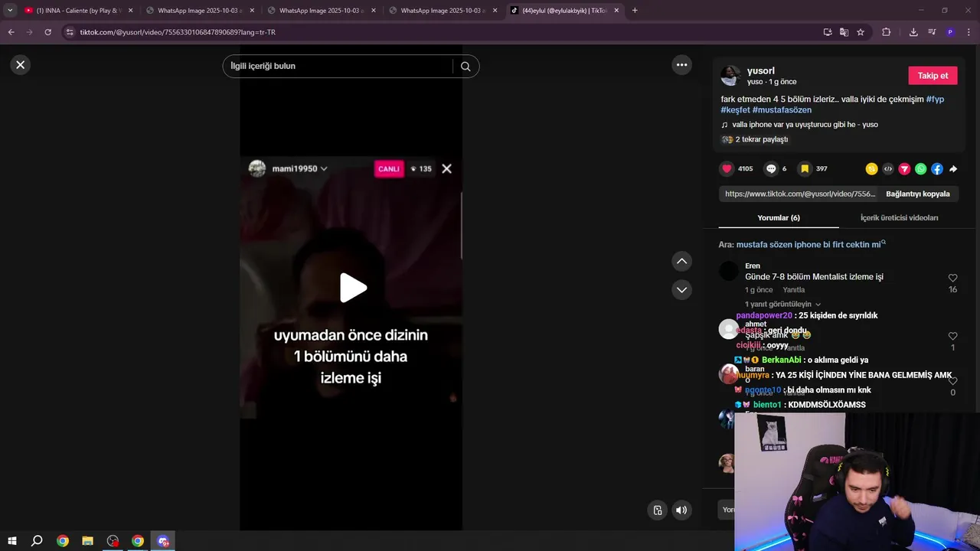This screenshot has width=980, height=551.
Task: Reload the TikTok page
Action: pyautogui.click(x=47, y=32)
